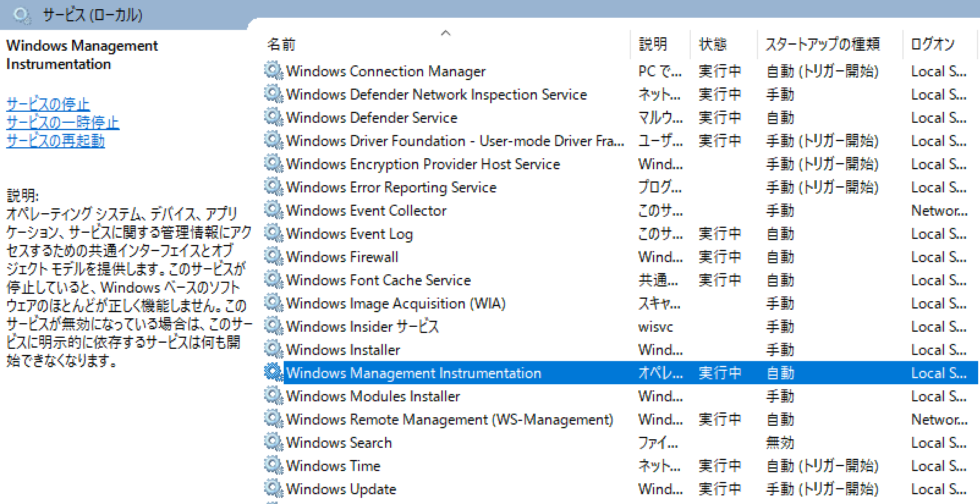Sort by the 状態 column header

pos(713,44)
